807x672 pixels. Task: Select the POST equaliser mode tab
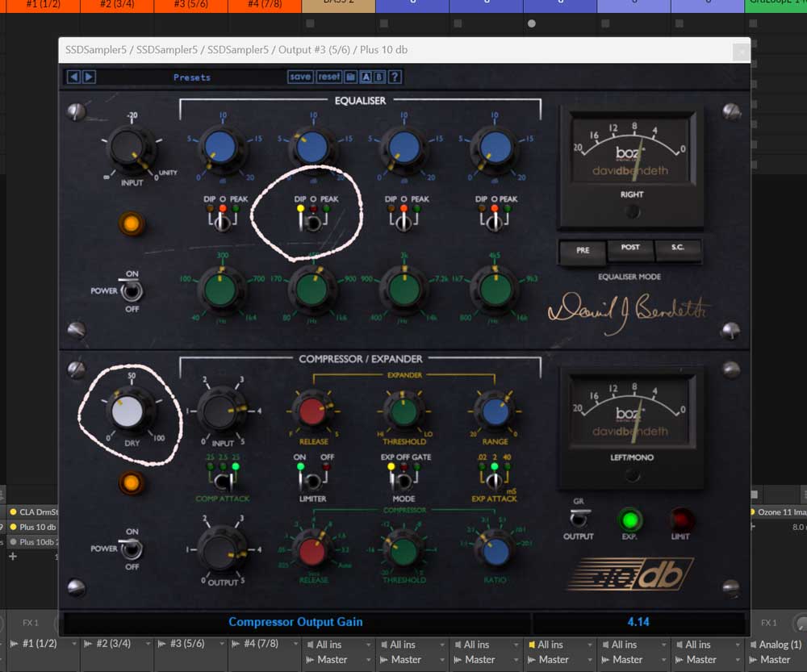pos(630,250)
